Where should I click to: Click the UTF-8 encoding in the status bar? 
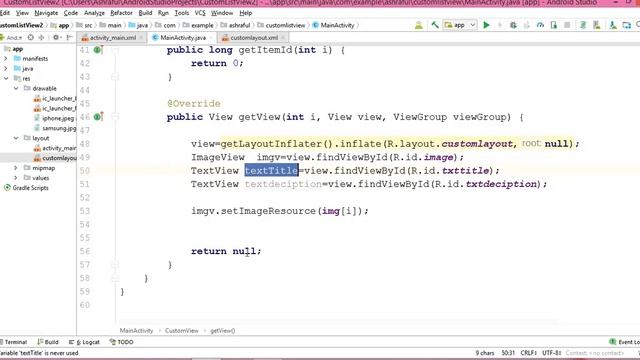pos(551,353)
